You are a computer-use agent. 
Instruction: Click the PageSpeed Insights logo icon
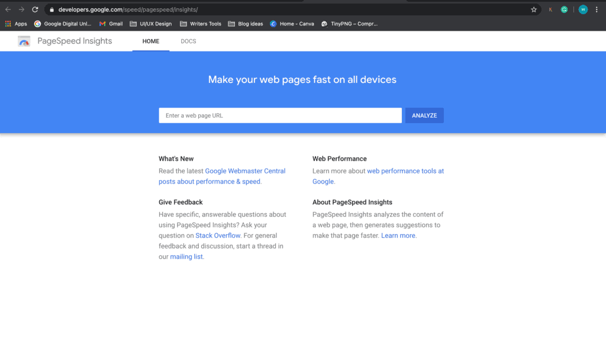coord(24,41)
